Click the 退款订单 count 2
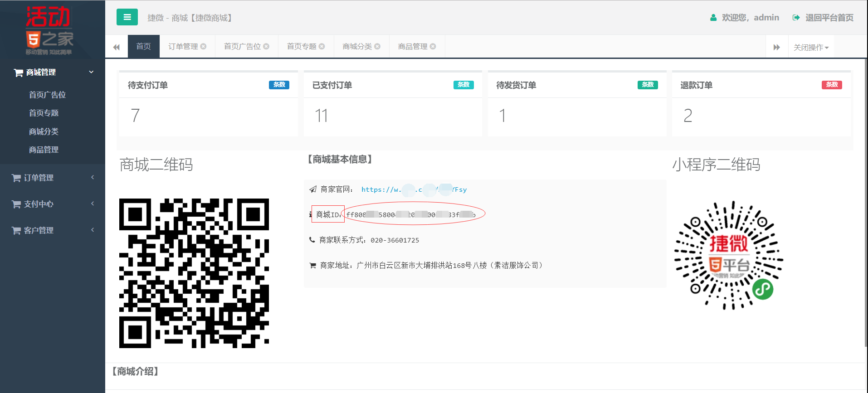This screenshot has height=393, width=868. [688, 116]
